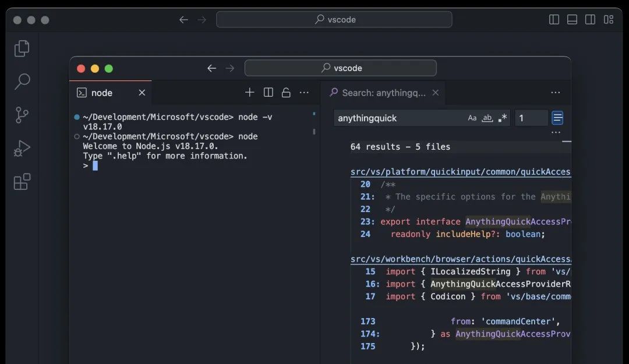Expand additional search options below the query box

click(x=556, y=133)
